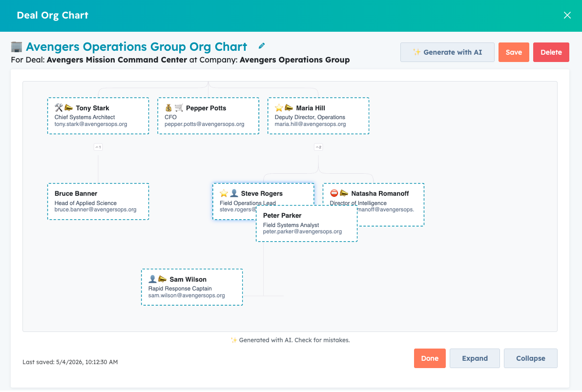Screen dimensions: 582x392
Task: Click Sam Wilson's Rapid Response Captain title
Action: [180, 289]
